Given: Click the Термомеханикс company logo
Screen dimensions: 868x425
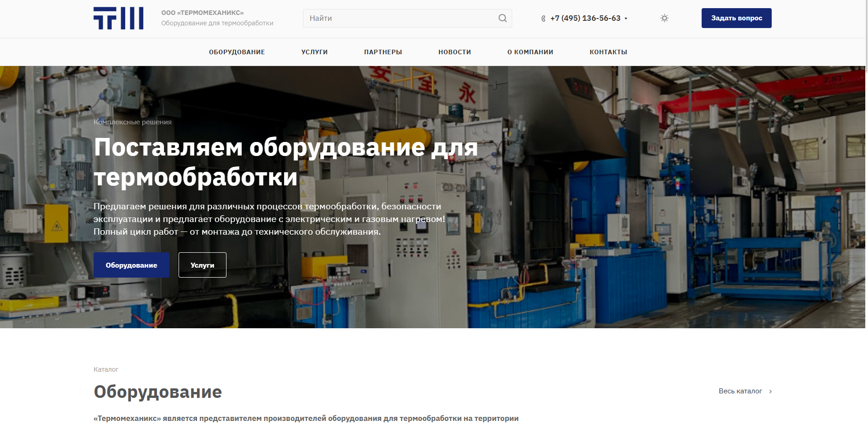Looking at the screenshot, I should (x=118, y=18).
